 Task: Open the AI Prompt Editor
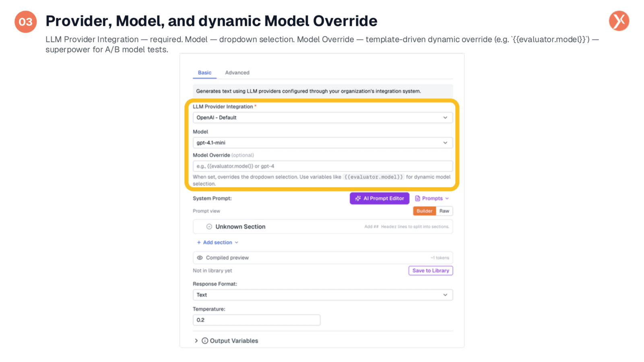pyautogui.click(x=379, y=198)
